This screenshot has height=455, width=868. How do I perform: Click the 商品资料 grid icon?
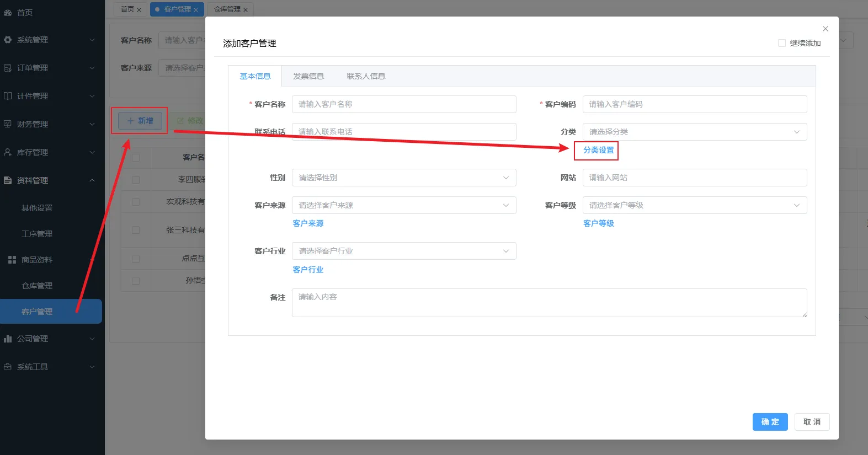(x=12, y=260)
